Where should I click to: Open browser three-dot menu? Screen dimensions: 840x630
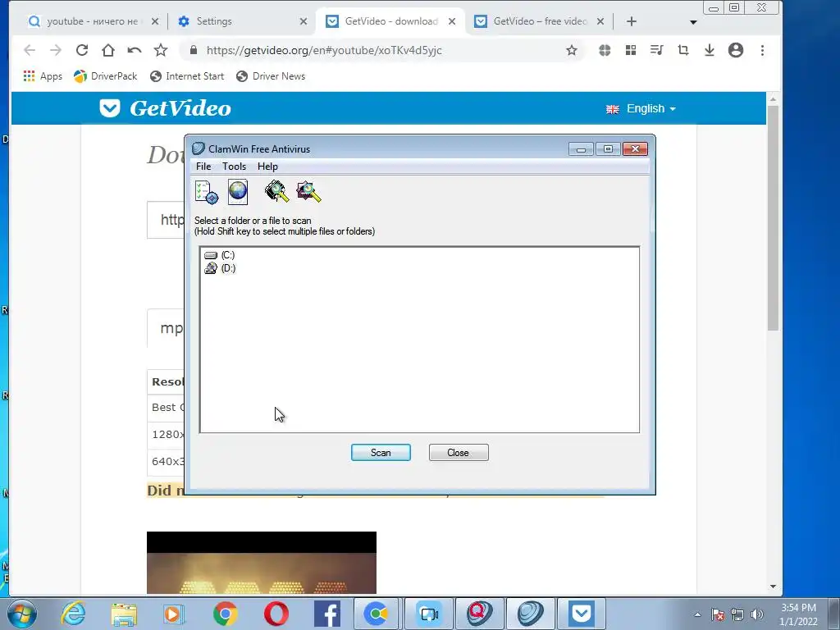762,50
